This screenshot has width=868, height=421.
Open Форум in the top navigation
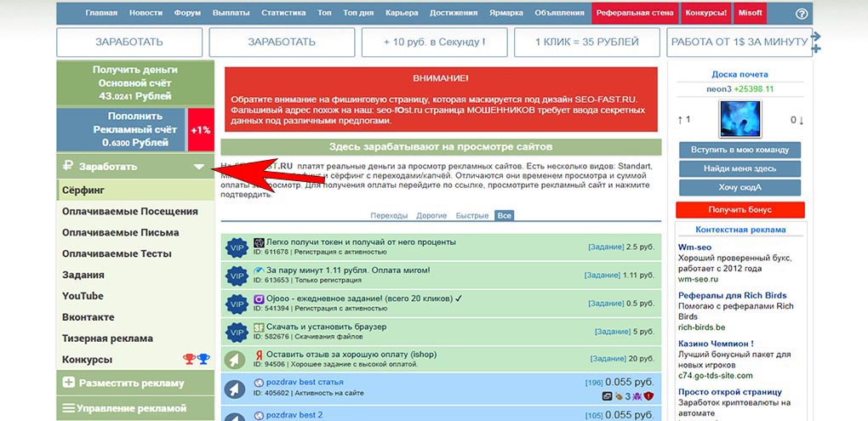(187, 13)
